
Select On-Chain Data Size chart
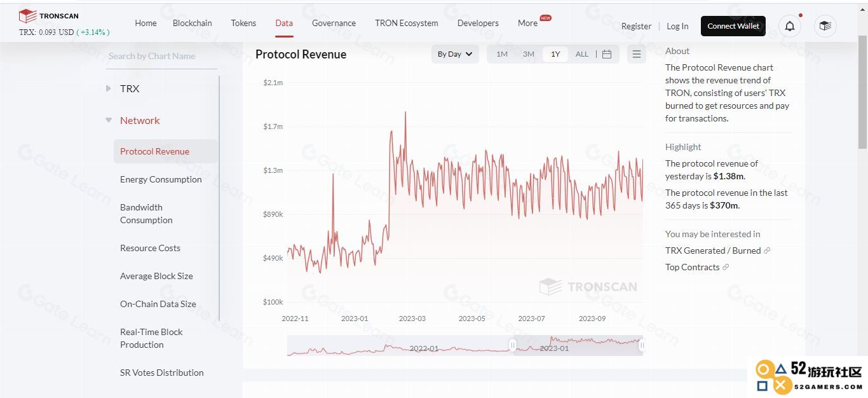pos(158,304)
